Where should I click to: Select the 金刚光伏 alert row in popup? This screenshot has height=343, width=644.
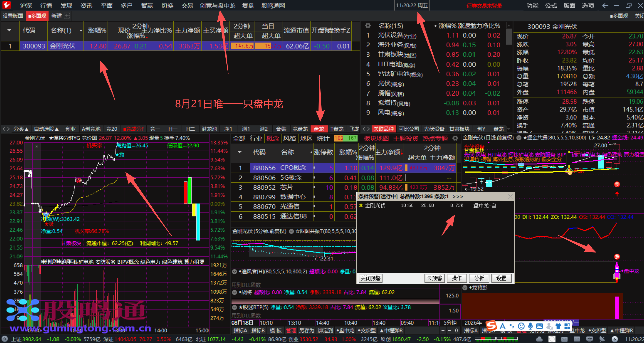[x=435, y=205]
